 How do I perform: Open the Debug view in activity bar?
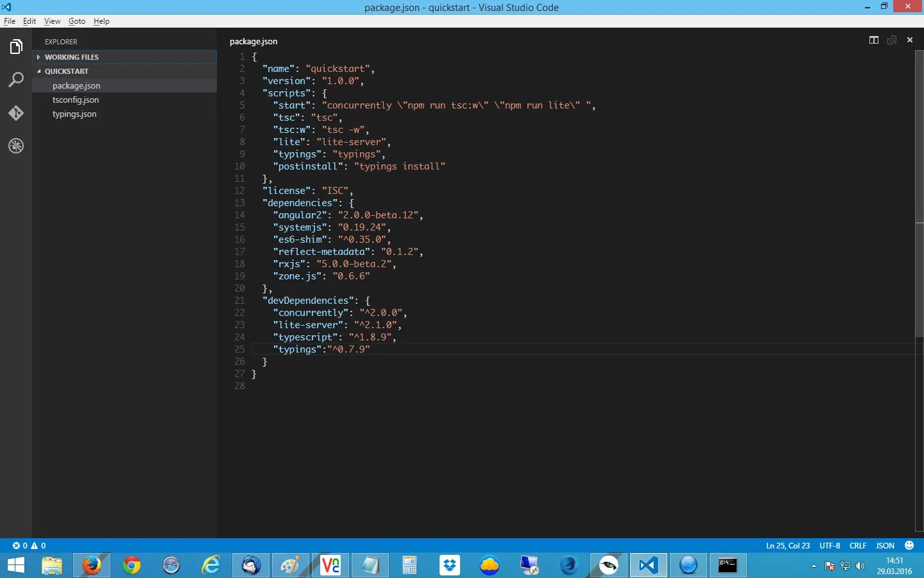click(16, 146)
